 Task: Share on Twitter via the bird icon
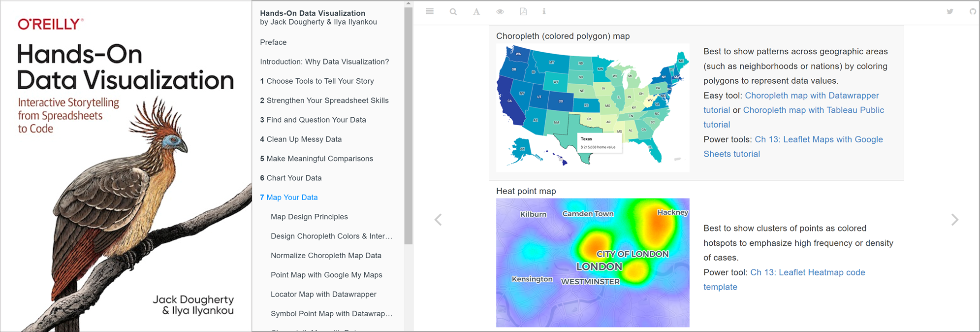pyautogui.click(x=950, y=11)
